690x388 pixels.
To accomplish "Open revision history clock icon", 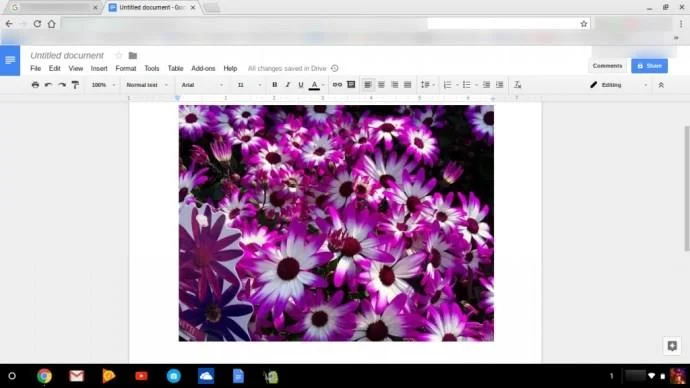I will [x=334, y=68].
